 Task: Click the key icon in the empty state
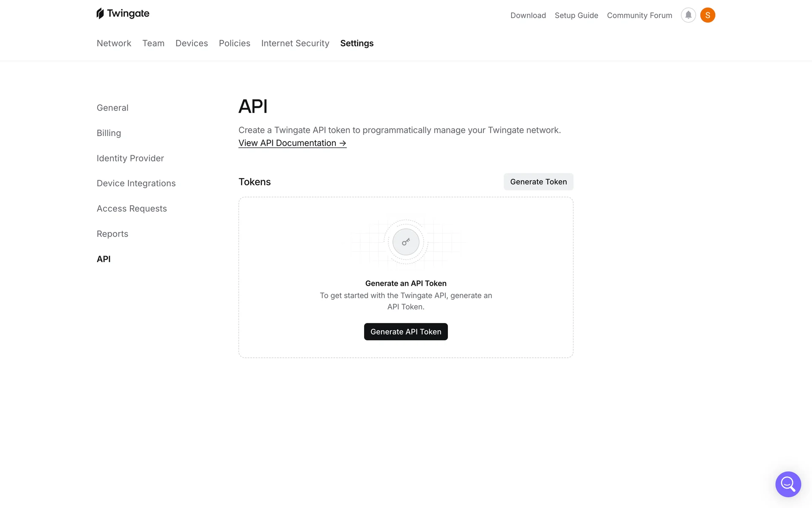tap(406, 242)
